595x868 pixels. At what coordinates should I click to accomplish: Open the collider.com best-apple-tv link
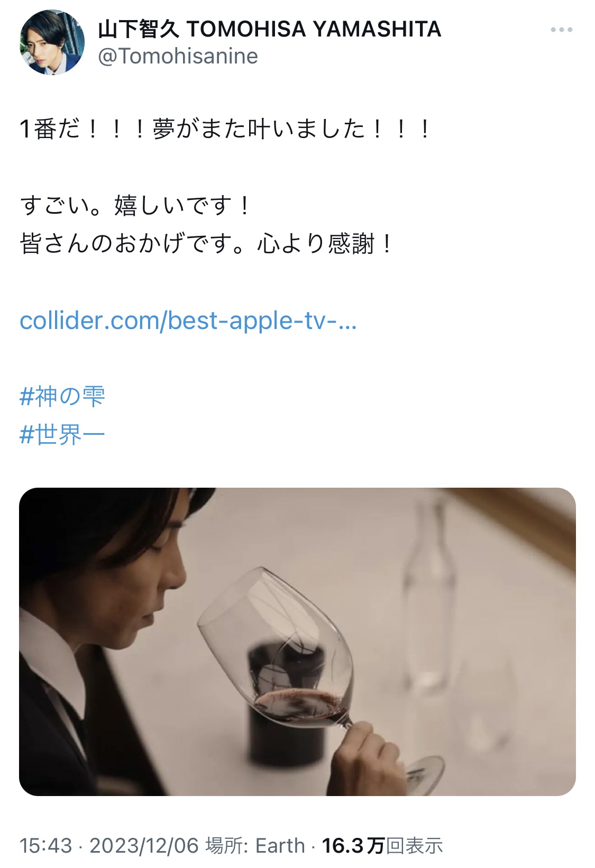tap(188, 321)
